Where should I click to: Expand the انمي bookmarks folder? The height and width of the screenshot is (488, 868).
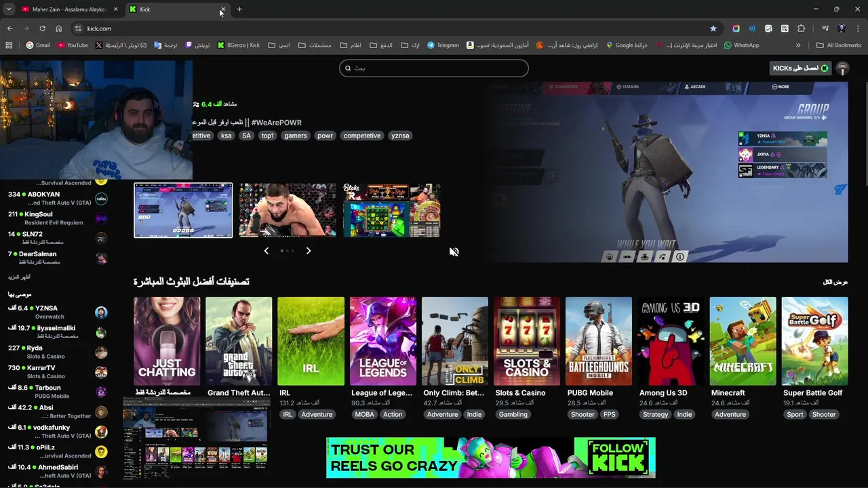coord(279,45)
